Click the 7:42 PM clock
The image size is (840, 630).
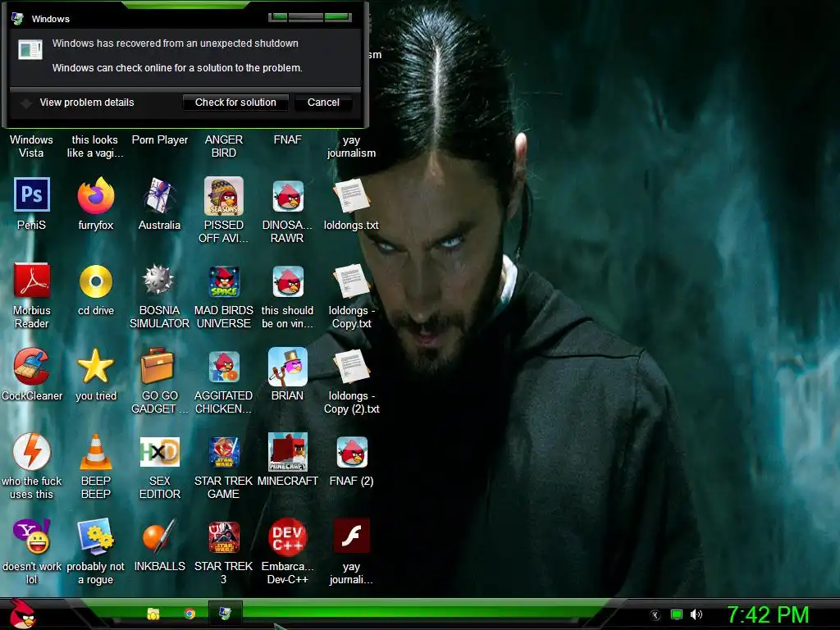tap(768, 614)
